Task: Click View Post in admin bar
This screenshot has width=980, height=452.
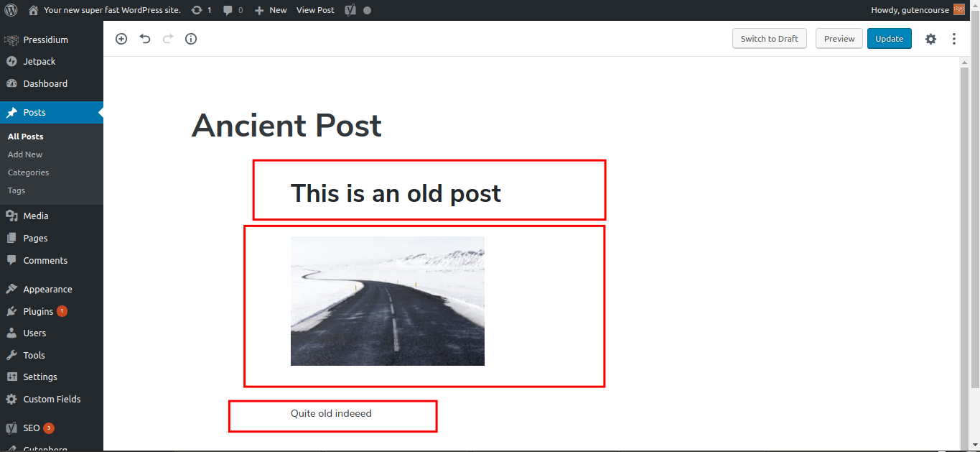Action: [x=315, y=10]
